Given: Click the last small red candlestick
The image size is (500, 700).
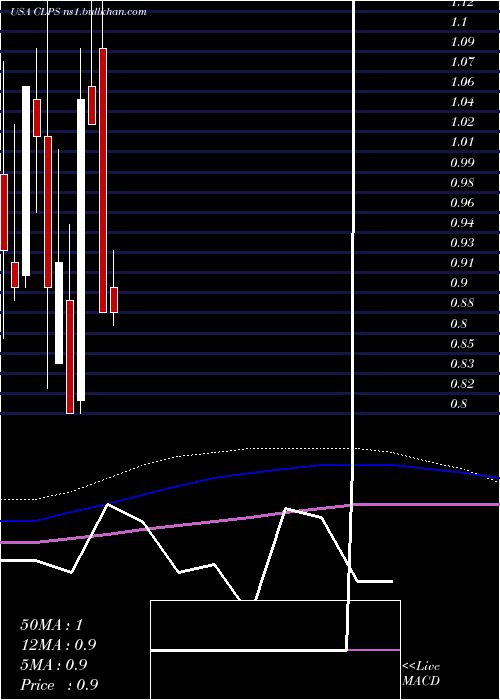Looking at the screenshot, I should coord(114,300).
